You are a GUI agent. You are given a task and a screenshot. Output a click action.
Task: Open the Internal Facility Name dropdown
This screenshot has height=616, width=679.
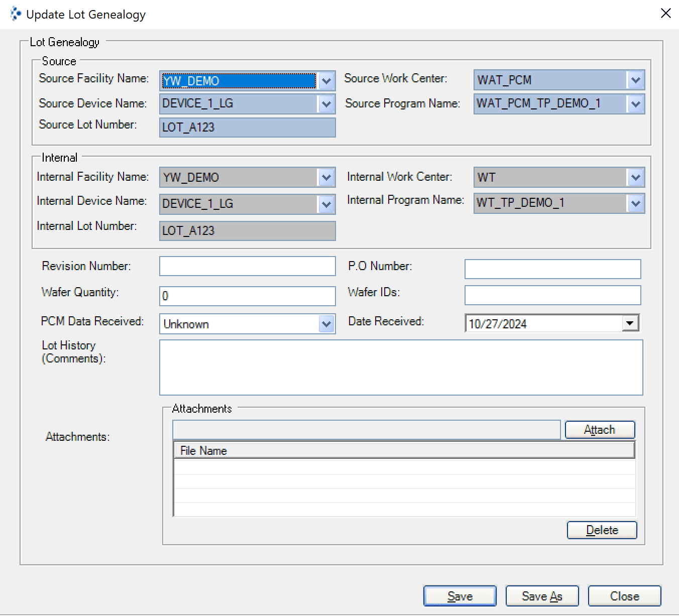326,177
